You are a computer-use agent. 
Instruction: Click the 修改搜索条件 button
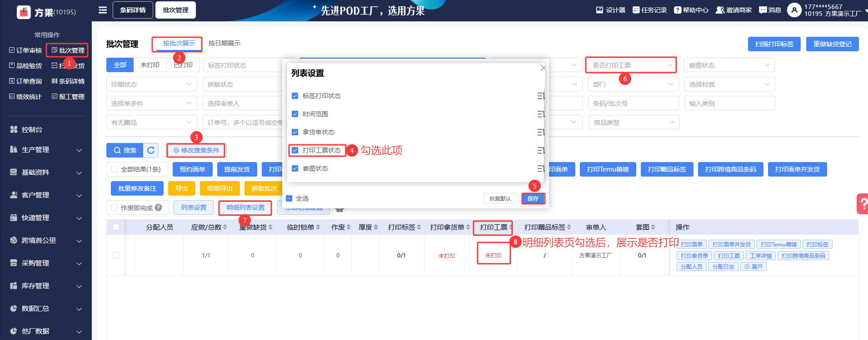tap(196, 150)
